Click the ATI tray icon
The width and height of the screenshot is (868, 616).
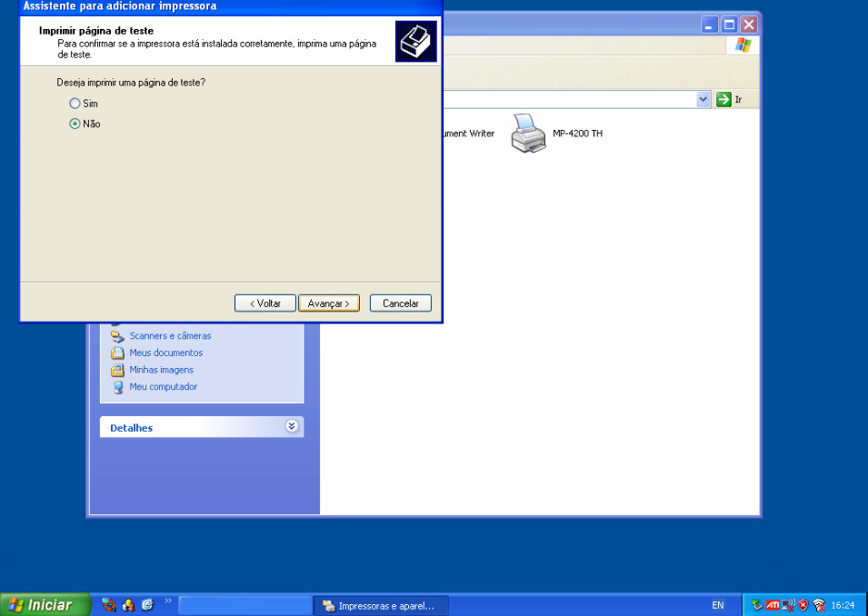click(x=773, y=605)
